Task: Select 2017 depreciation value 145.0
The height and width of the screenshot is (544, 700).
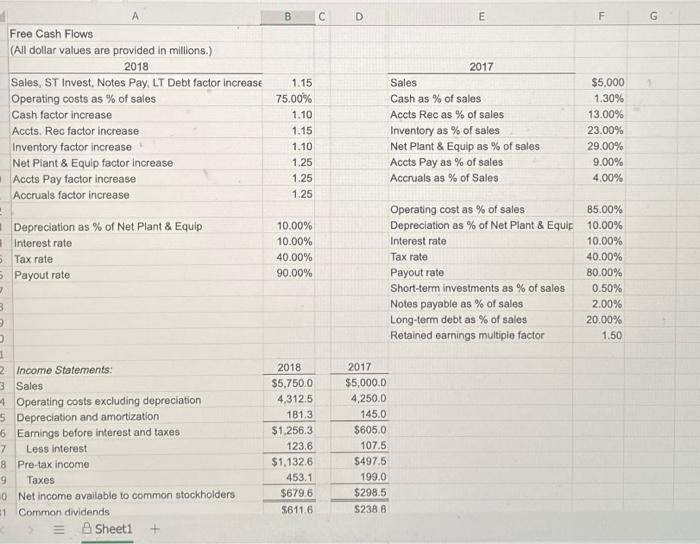Action: coord(373,414)
